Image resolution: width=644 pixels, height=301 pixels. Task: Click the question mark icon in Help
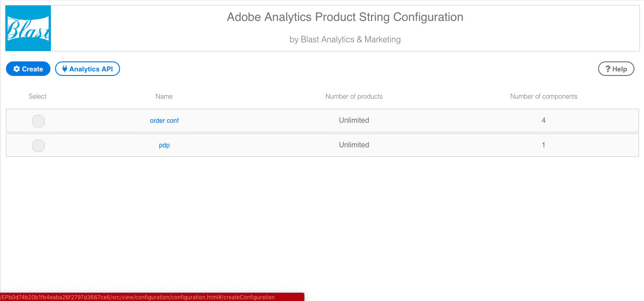click(x=608, y=69)
